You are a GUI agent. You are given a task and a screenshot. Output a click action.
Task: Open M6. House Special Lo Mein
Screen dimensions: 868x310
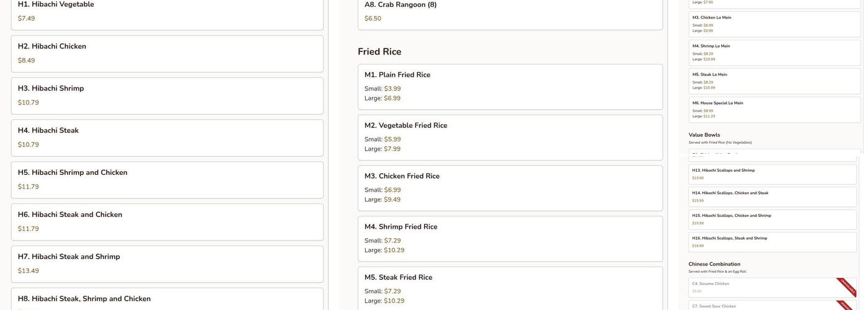pos(774,110)
